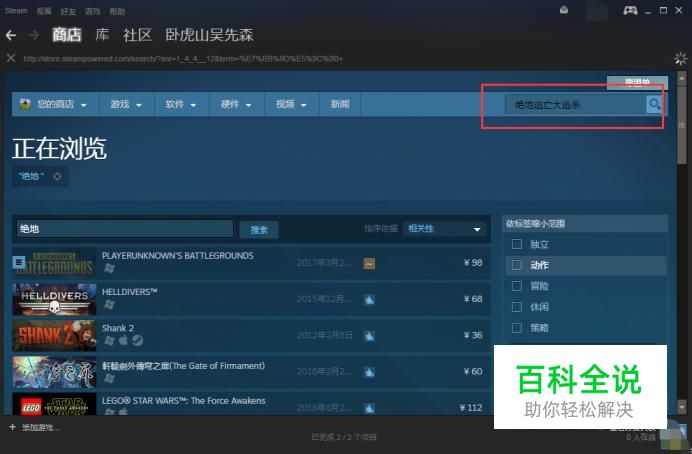
Task: Click the ¥ 98 price
Action: coord(473,263)
